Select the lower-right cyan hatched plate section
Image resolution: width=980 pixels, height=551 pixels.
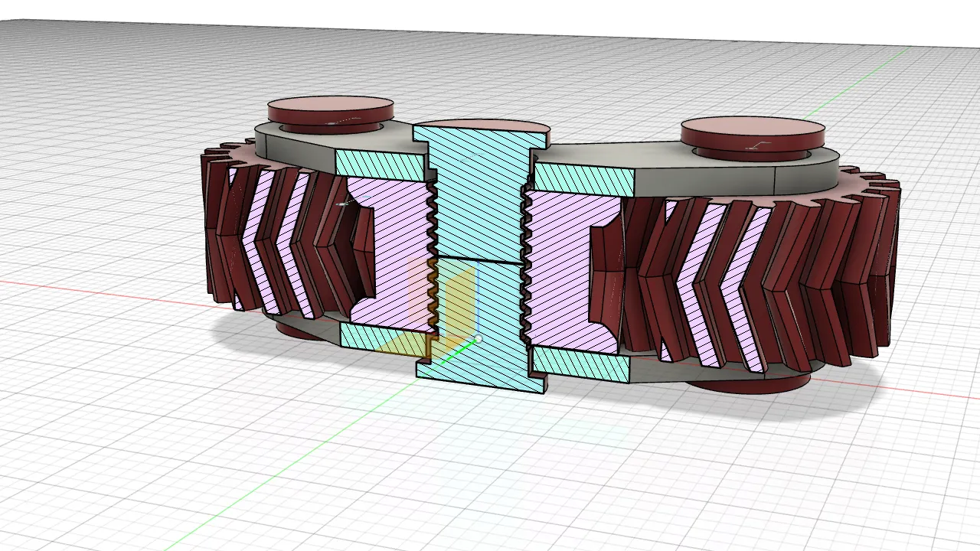coord(582,364)
